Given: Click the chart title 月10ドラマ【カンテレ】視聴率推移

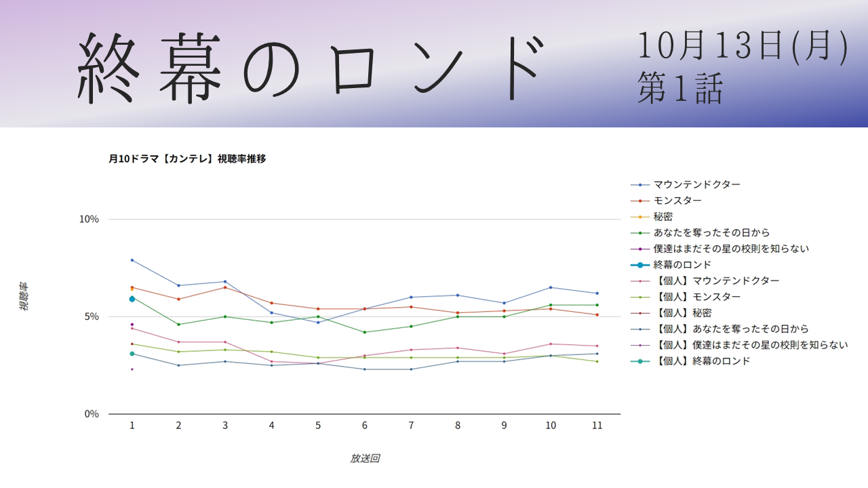Looking at the screenshot, I should click(x=187, y=159).
